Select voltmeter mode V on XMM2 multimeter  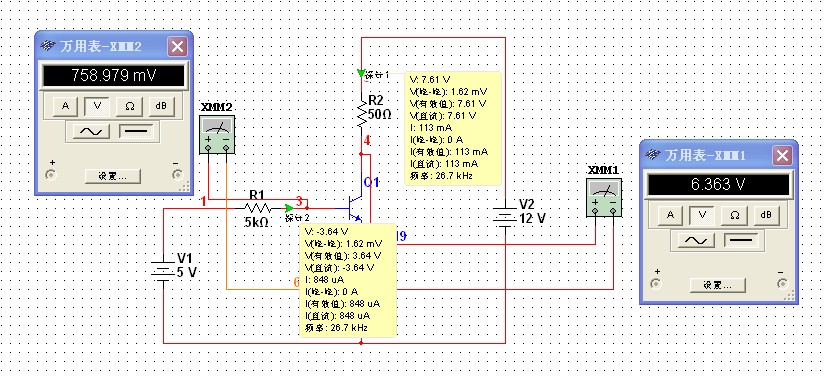pyautogui.click(x=97, y=106)
